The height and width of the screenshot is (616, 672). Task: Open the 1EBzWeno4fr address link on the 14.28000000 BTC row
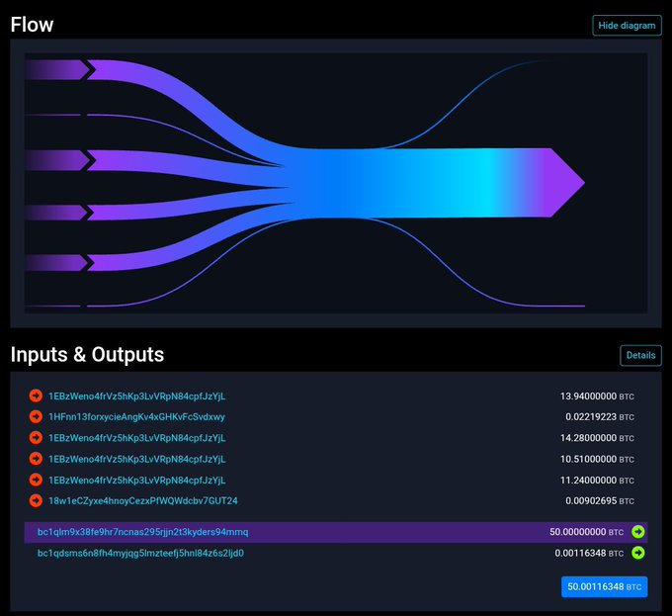[x=136, y=438]
